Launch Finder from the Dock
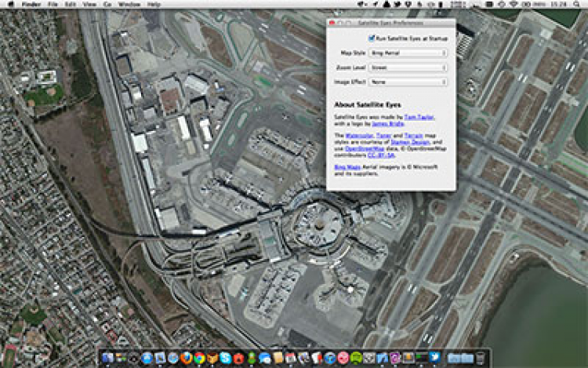 click(x=107, y=358)
